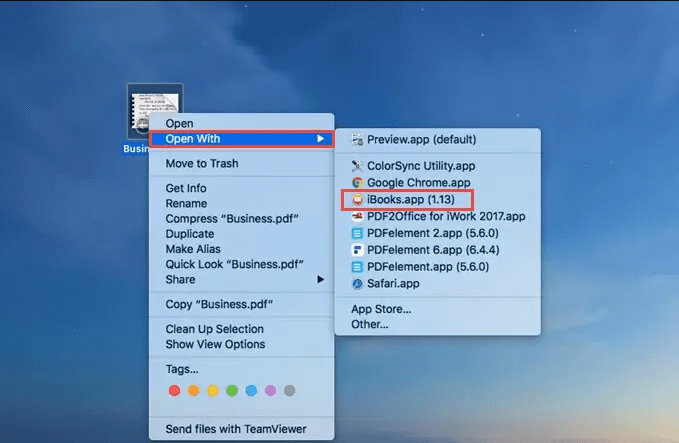
Task: Click Send files with TeamViewer
Action: pyautogui.click(x=236, y=429)
